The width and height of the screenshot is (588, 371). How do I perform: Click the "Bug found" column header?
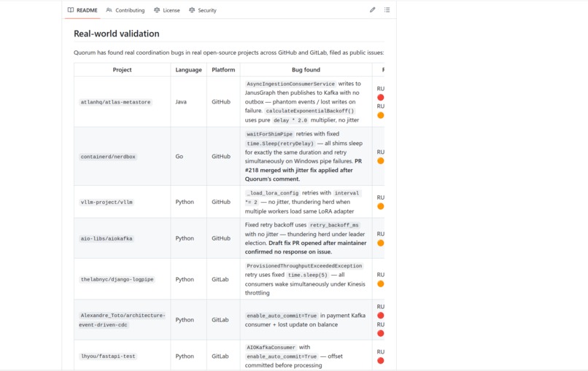coord(306,70)
